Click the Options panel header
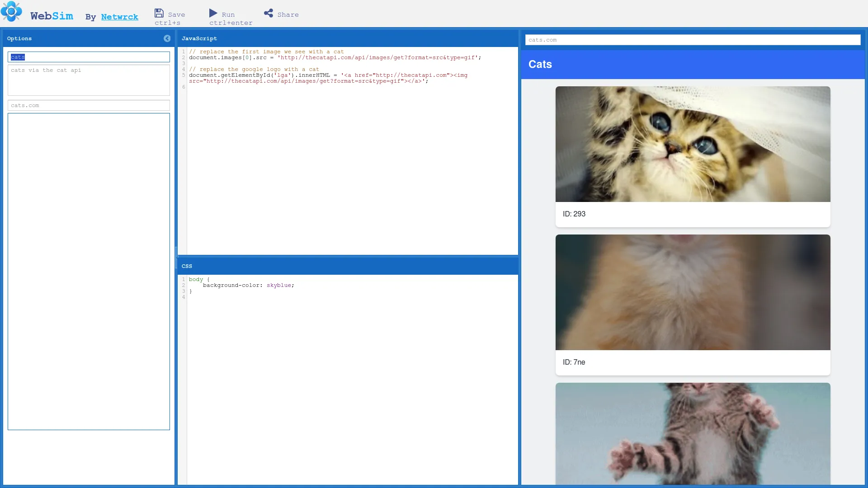This screenshot has height=488, width=868. (89, 38)
